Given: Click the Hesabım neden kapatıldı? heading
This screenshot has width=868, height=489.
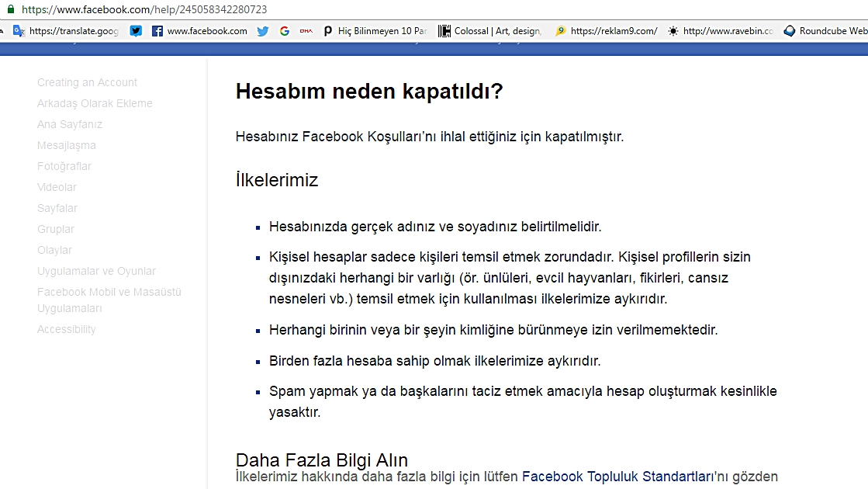Looking at the screenshot, I should [x=369, y=92].
